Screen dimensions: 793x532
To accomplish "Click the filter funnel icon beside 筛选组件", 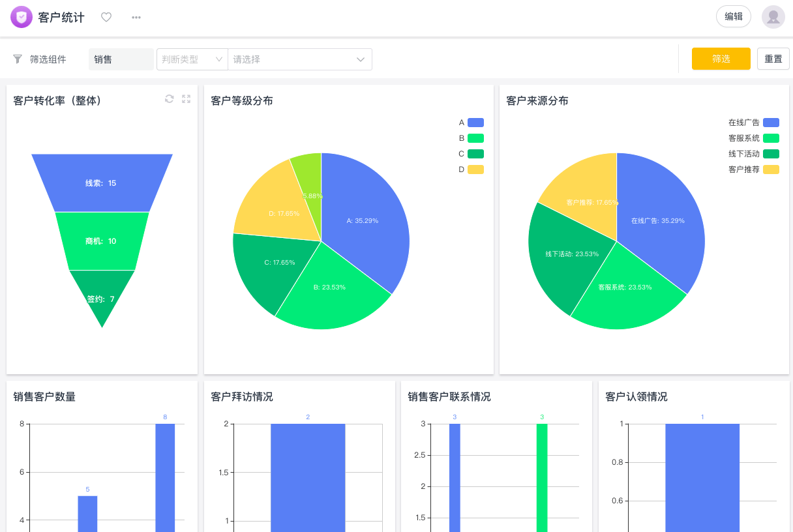I will 16,58.
